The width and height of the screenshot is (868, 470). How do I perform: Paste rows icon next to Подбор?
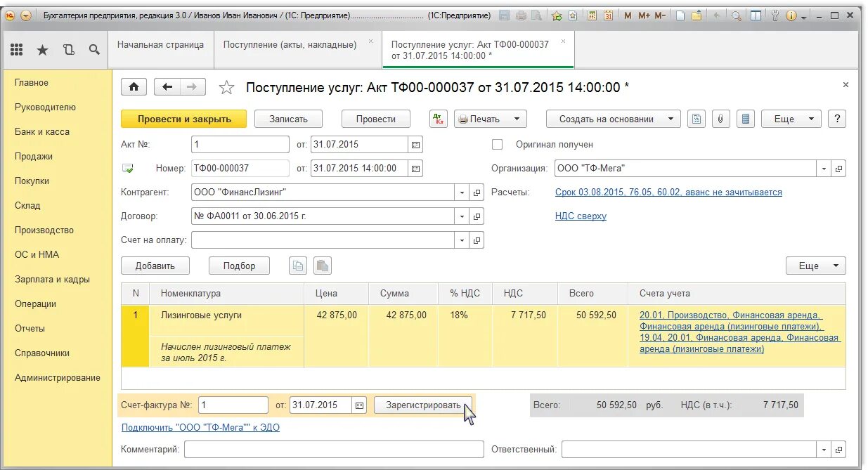pos(322,266)
